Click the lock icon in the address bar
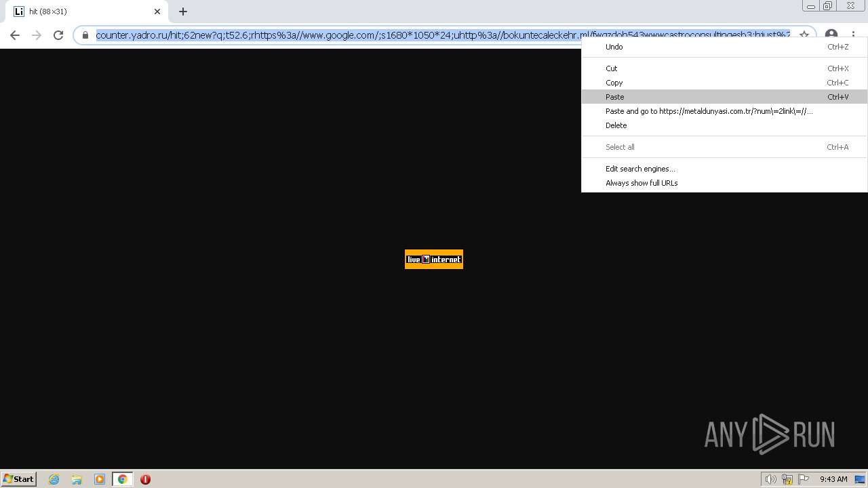 click(x=85, y=35)
